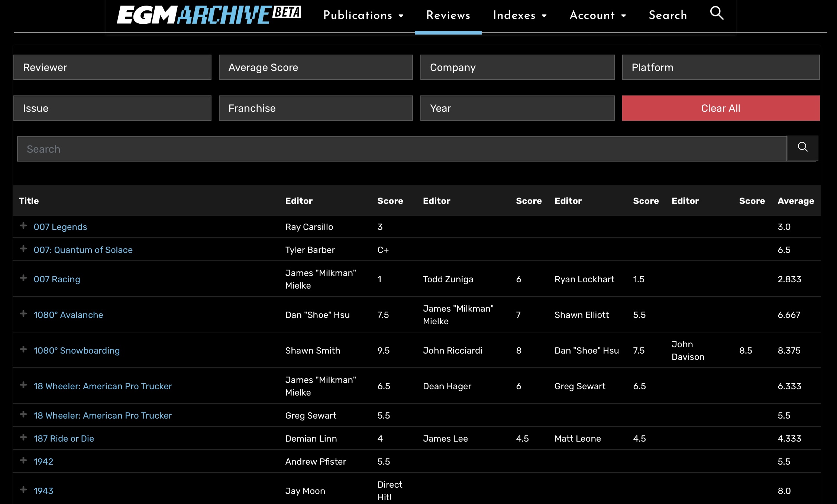Open the 007 Legends review link
Viewport: 837px width, 504px height.
60,227
